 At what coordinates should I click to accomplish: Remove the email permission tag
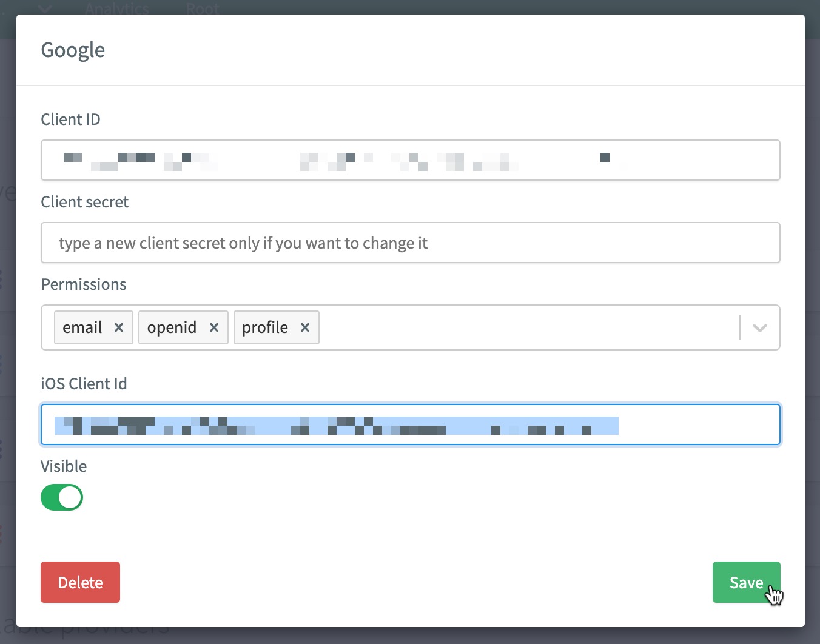point(119,327)
